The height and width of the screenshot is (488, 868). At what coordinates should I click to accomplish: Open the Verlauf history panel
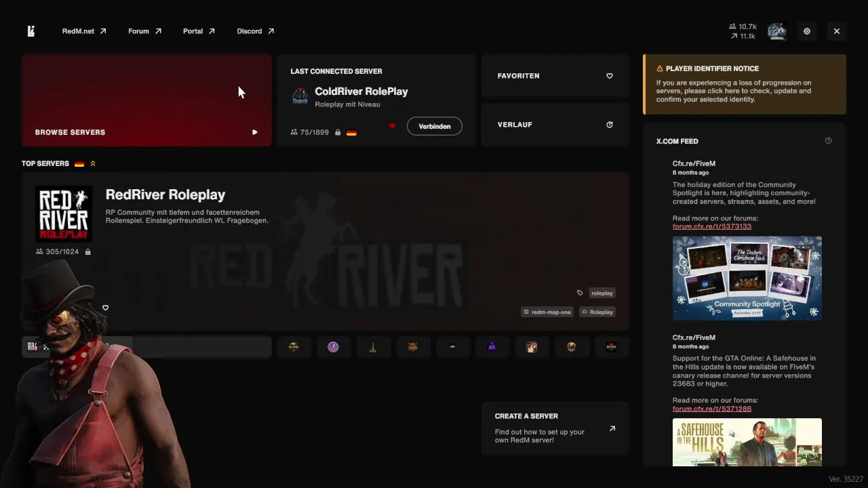(x=555, y=125)
